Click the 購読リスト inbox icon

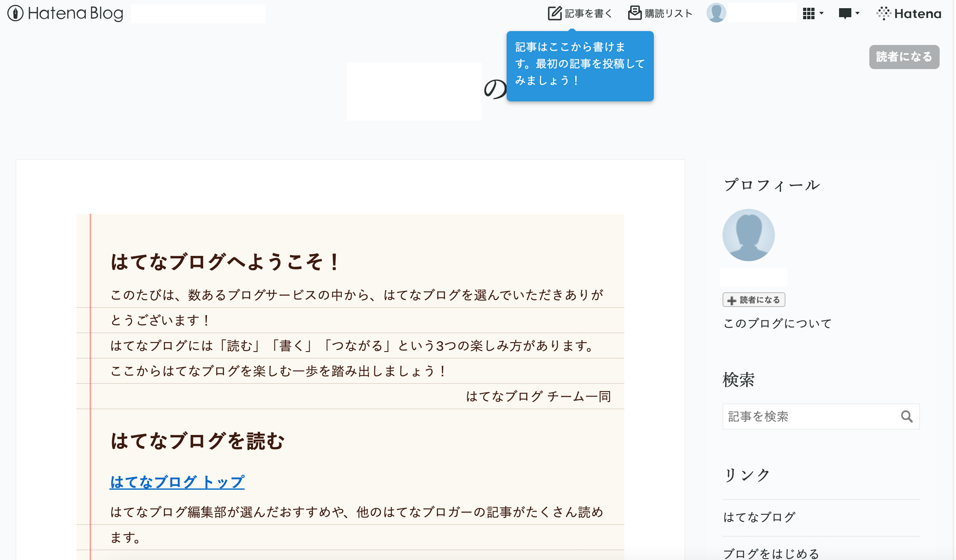point(635,13)
